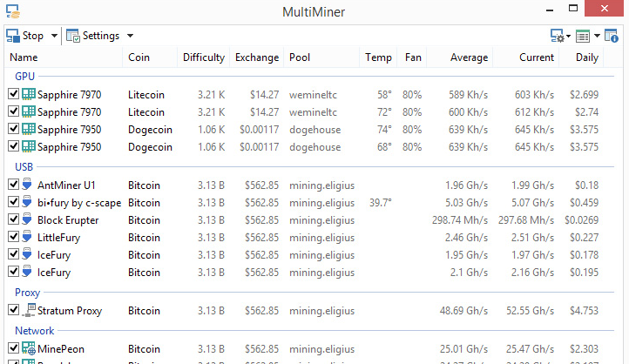Open the dropdown next to the device gear icon
This screenshot has height=364, width=629.
pyautogui.click(x=568, y=36)
